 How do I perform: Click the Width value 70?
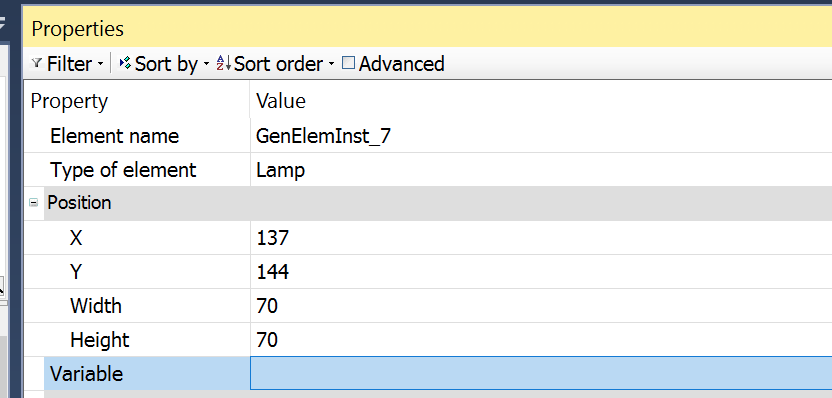coord(267,306)
